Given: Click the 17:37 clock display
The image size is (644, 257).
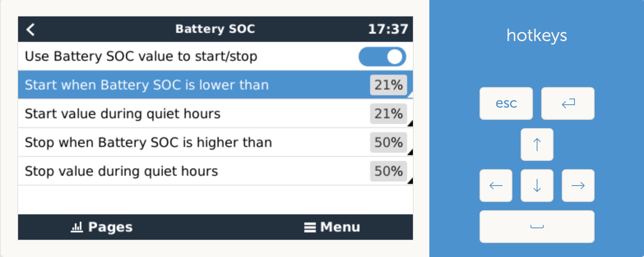Looking at the screenshot, I should (388, 30).
